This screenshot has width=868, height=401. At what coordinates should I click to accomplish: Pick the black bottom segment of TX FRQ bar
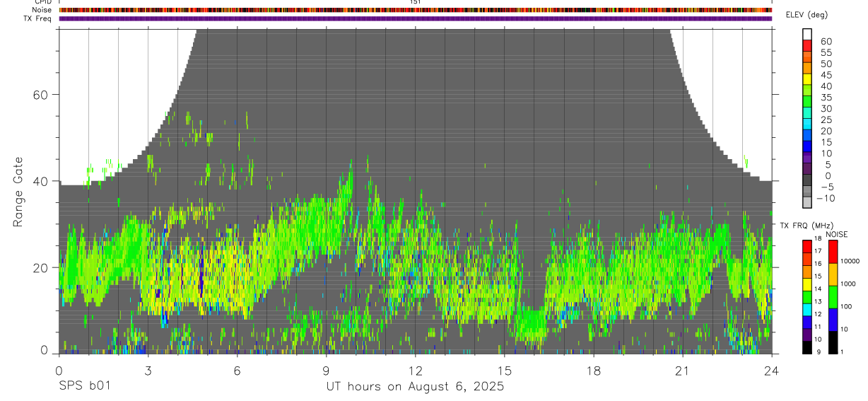pyautogui.click(x=807, y=347)
